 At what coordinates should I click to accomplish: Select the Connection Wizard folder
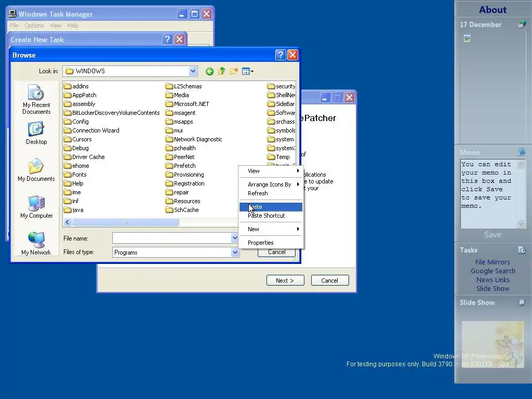tap(91, 130)
